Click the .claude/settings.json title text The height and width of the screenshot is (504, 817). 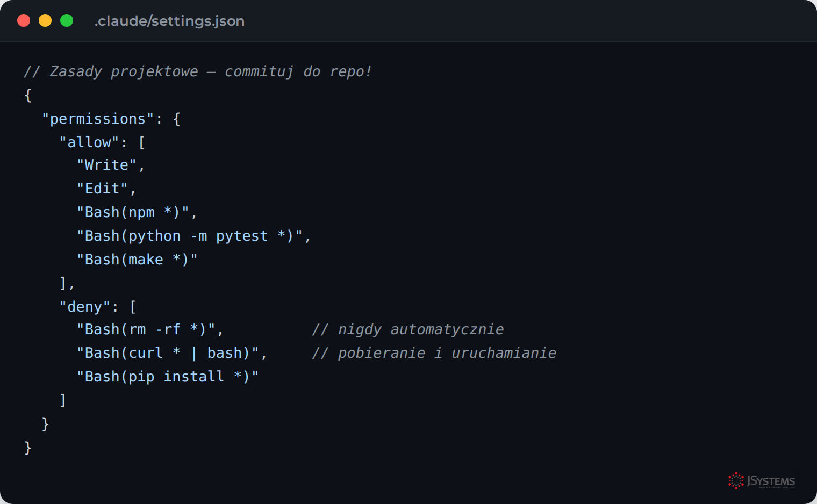169,21
